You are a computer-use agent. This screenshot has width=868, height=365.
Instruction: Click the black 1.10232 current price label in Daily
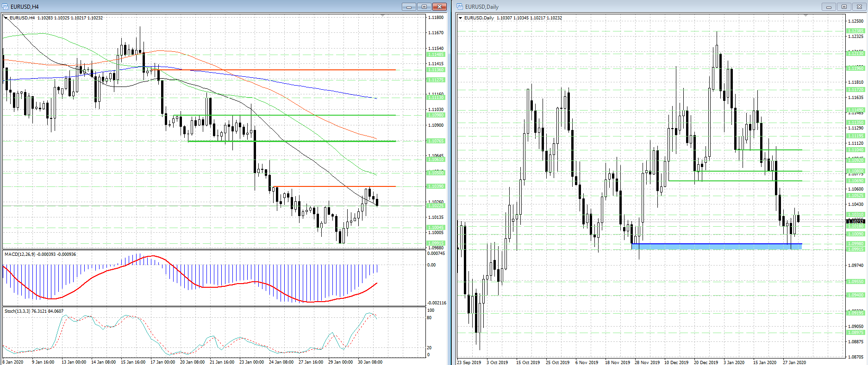click(856, 222)
